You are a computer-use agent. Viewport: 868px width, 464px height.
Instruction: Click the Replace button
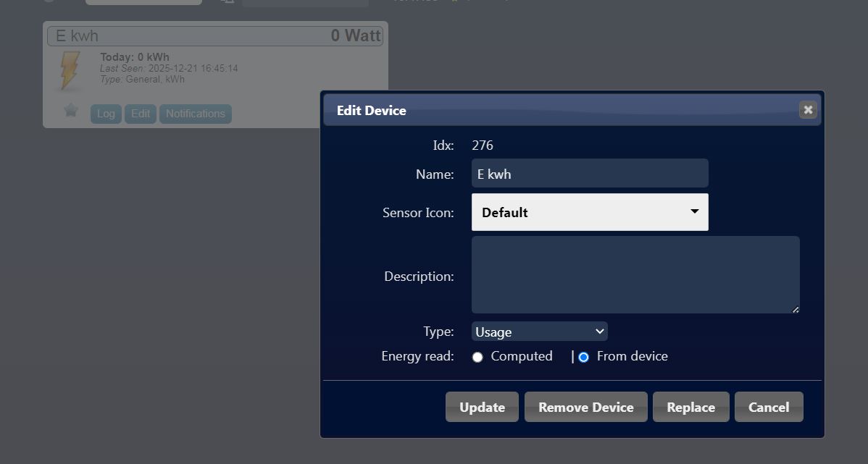pos(690,407)
